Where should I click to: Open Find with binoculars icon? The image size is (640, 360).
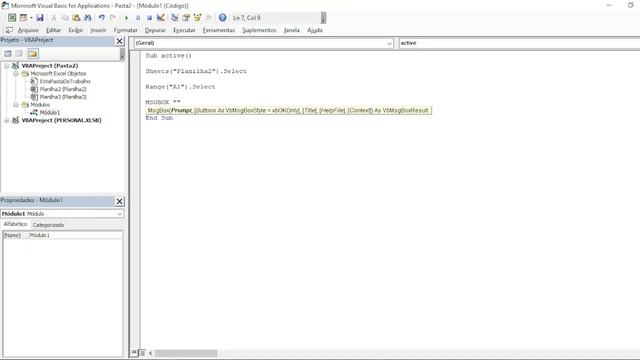click(x=87, y=18)
